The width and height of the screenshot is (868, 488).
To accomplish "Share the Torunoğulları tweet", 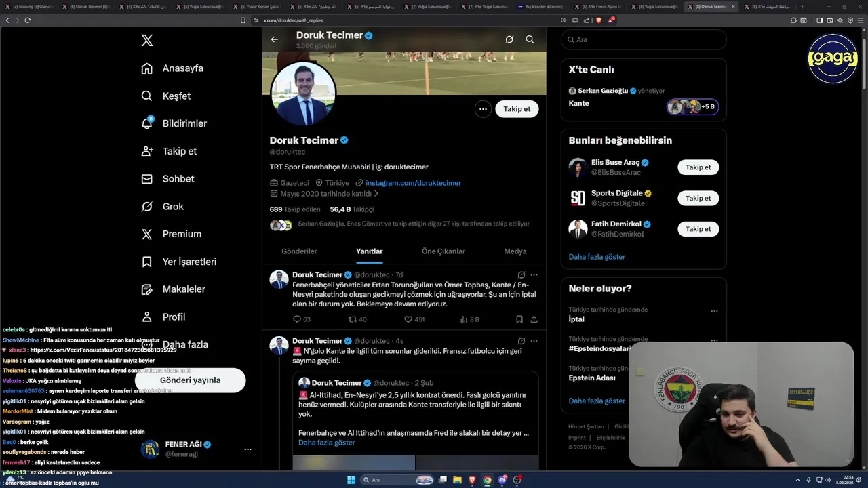I will click(x=534, y=319).
